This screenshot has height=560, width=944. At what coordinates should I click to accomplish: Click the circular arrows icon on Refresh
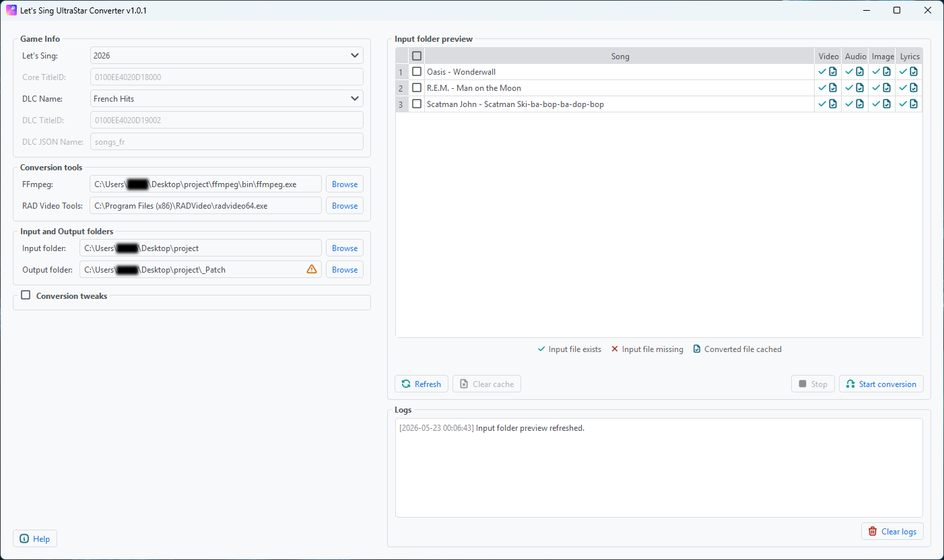pos(406,384)
